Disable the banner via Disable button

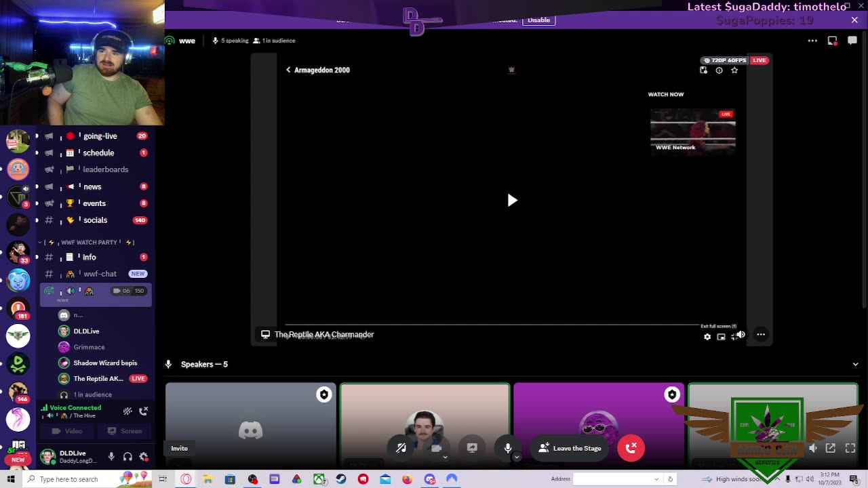click(539, 20)
